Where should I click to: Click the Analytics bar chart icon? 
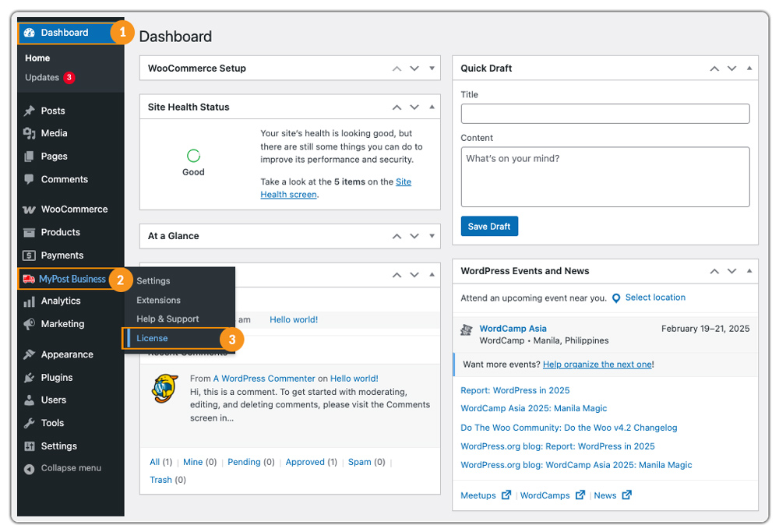[30, 301]
